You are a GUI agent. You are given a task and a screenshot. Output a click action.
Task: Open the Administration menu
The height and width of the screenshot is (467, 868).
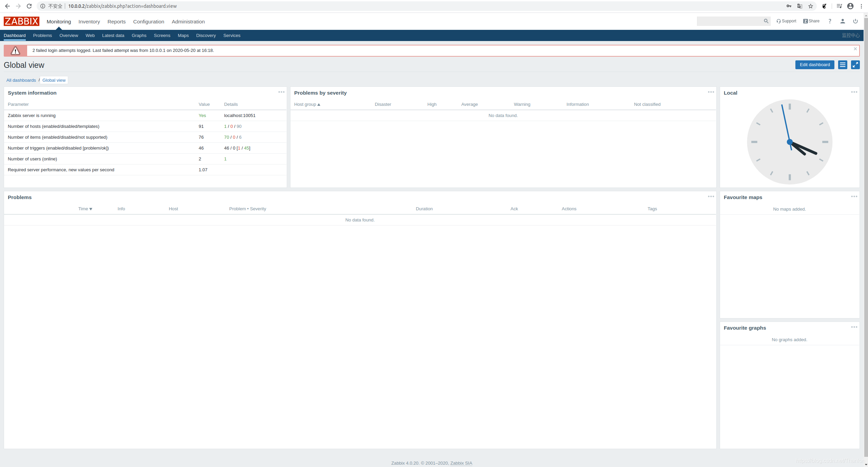click(188, 22)
